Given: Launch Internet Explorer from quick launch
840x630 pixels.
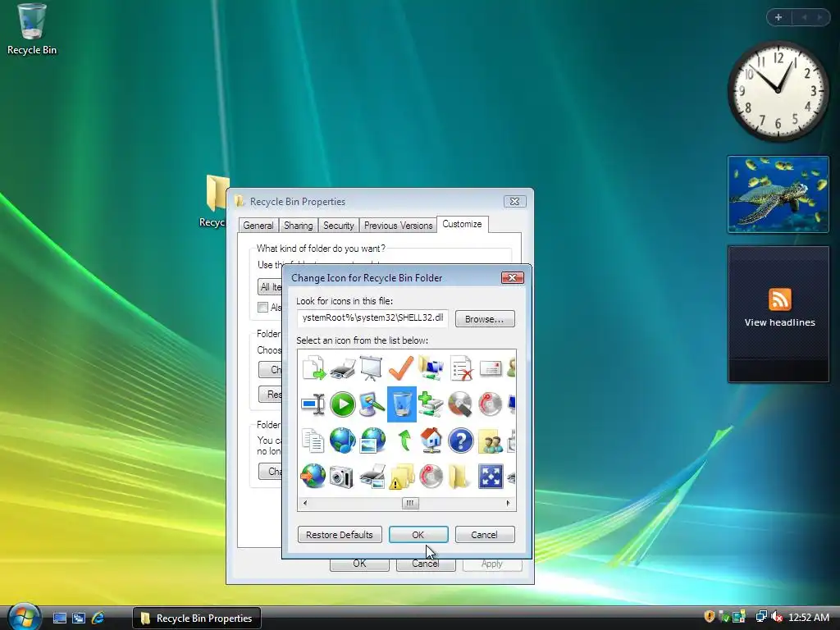Looking at the screenshot, I should (x=98, y=619).
